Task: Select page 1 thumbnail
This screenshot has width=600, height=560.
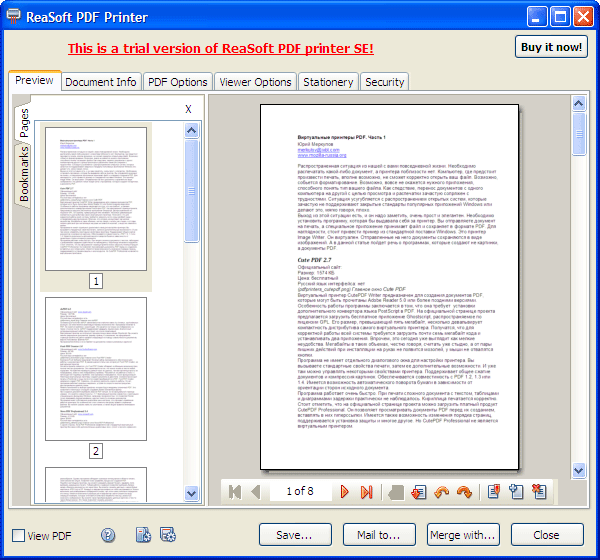Action: 96,199
